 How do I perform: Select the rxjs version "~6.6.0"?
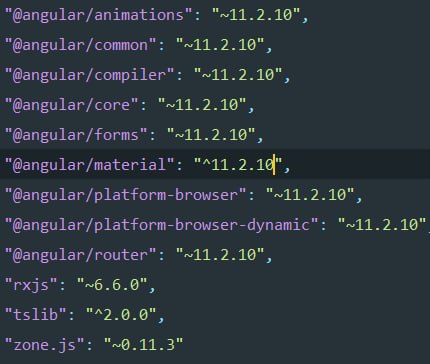(x=112, y=285)
